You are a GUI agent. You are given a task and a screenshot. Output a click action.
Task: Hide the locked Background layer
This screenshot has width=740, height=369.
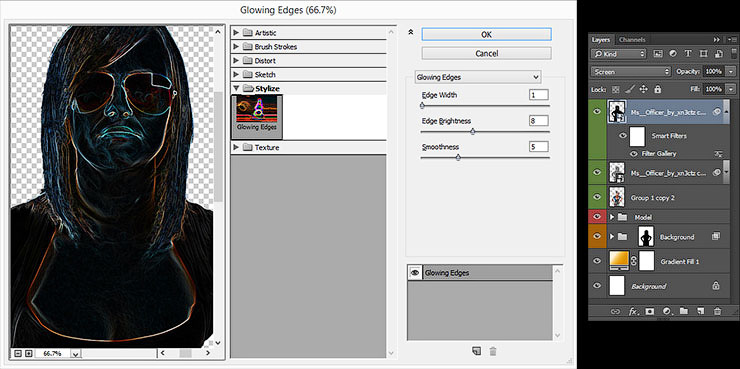click(597, 286)
